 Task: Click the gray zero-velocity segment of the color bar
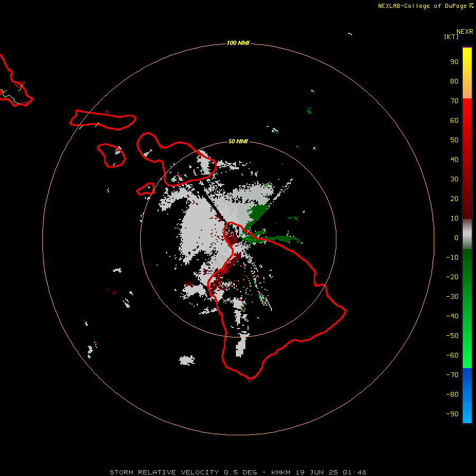[467, 234]
